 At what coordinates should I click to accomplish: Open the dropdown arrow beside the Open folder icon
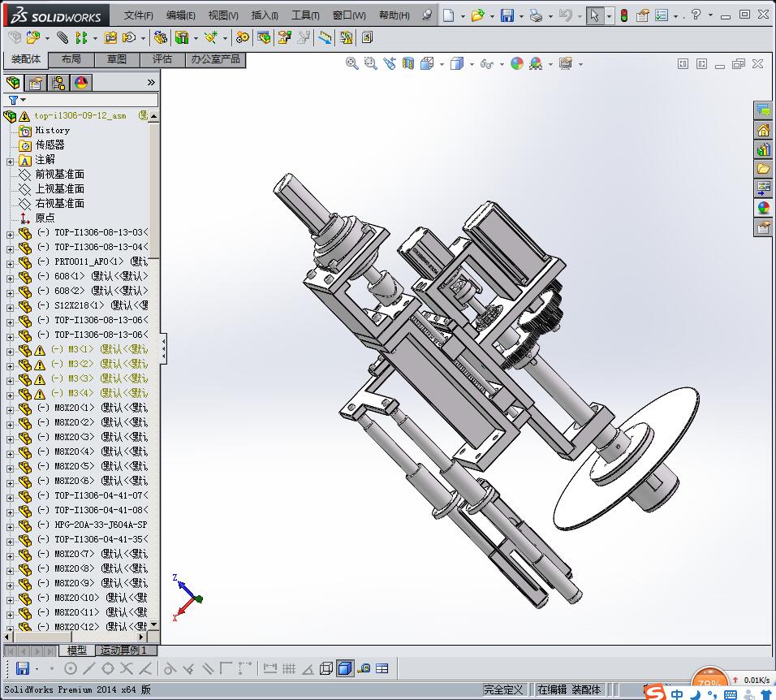pyautogui.click(x=492, y=15)
